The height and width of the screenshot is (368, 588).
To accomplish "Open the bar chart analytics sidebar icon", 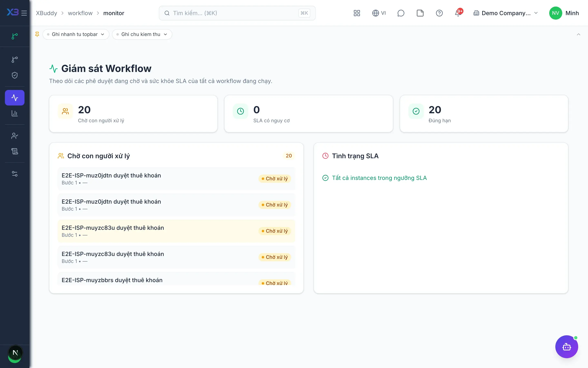I will pyautogui.click(x=15, y=113).
